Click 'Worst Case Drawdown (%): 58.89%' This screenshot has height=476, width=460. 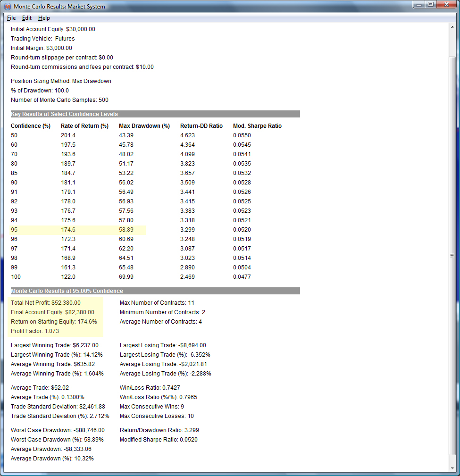click(x=57, y=440)
